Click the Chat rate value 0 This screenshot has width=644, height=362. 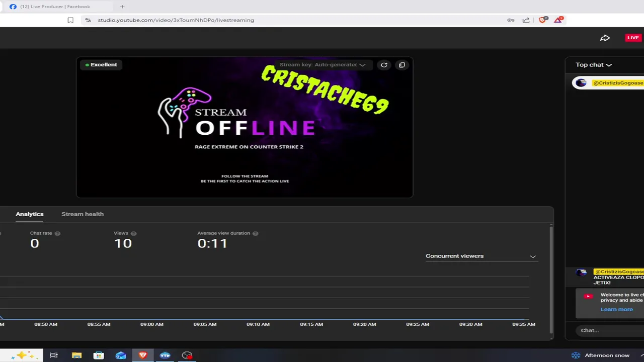[34, 243]
